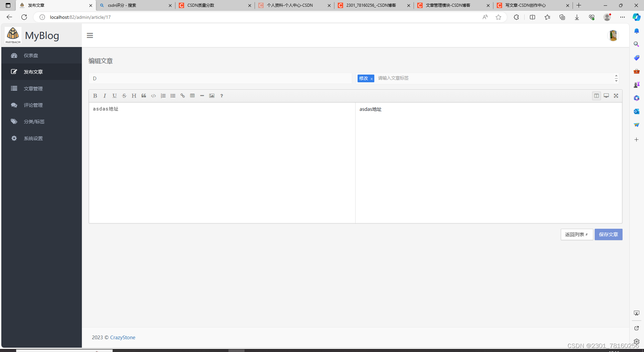Image resolution: width=644 pixels, height=352 pixels.
Task: Open Edge sidebar notifications bell
Action: click(x=636, y=31)
